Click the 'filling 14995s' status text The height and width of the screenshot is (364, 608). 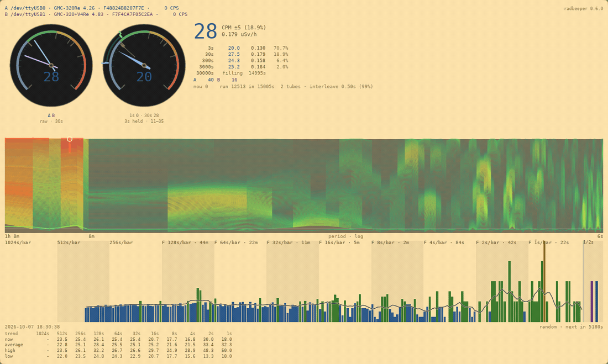coord(244,73)
